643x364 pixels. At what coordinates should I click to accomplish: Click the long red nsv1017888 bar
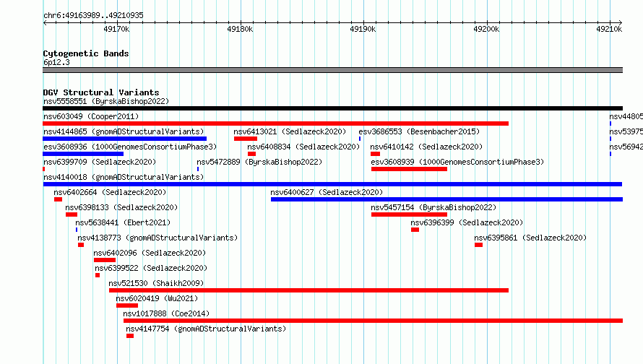374,321
